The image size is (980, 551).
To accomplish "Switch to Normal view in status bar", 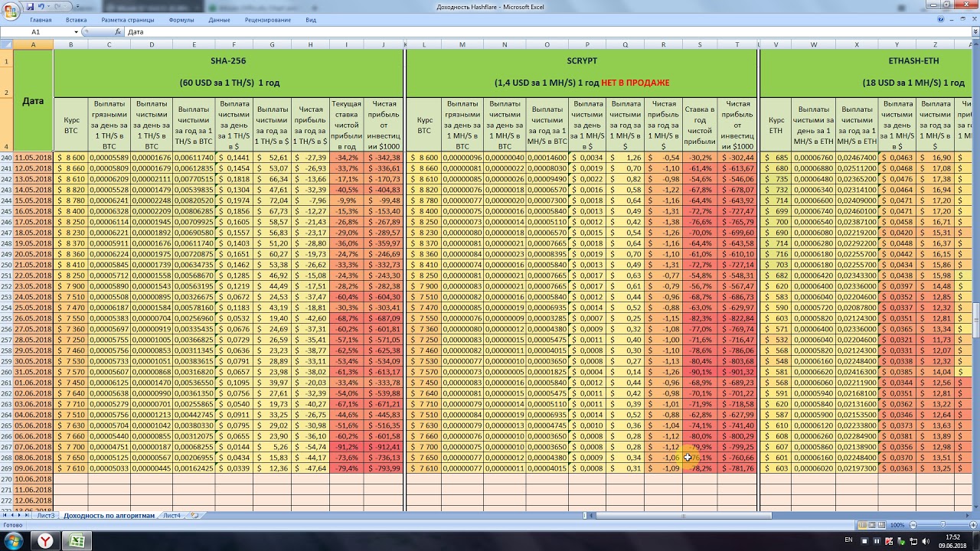I will (x=862, y=525).
